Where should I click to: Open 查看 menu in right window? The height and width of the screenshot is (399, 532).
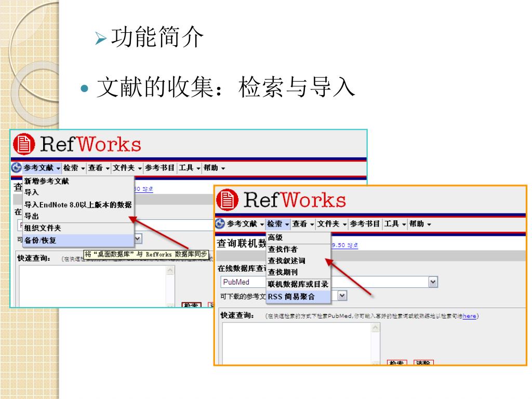303,224
